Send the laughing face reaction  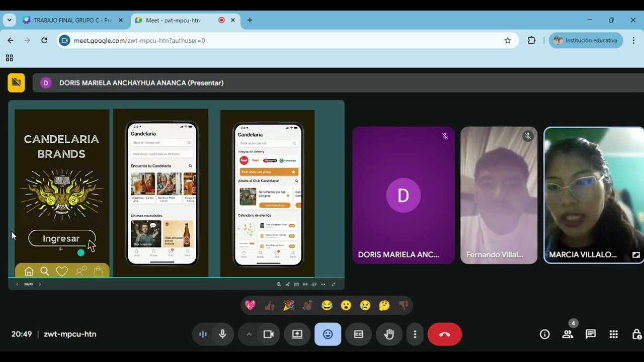tap(327, 305)
